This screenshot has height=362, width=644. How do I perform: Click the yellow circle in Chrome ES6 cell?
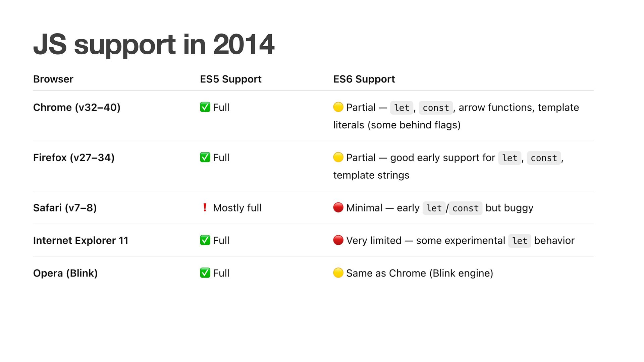point(338,107)
